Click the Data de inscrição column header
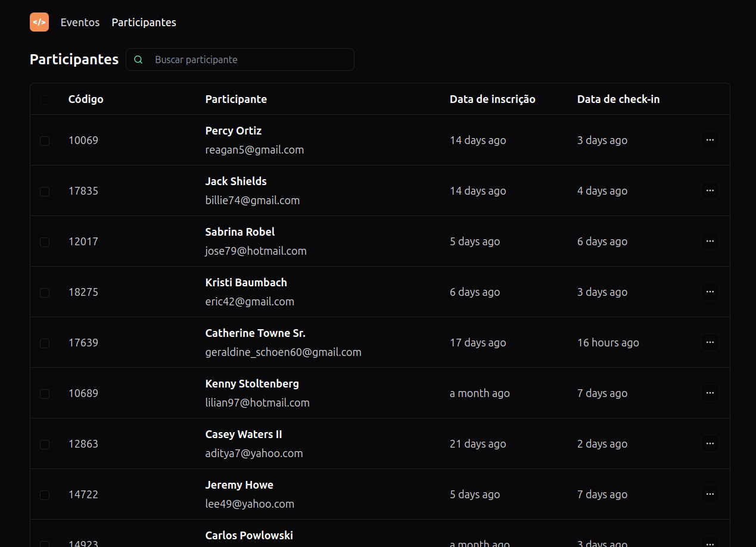Screen dimensions: 756x547 (x=492, y=99)
